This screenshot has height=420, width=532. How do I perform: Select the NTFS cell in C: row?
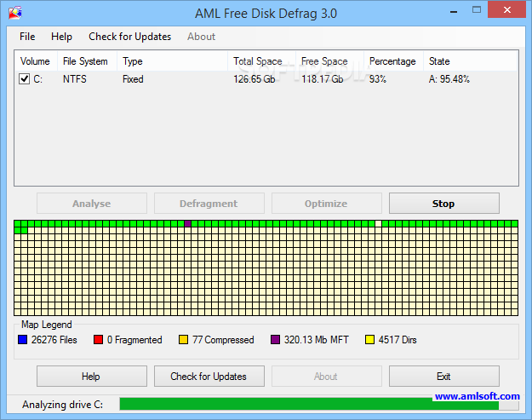pyautogui.click(x=75, y=79)
